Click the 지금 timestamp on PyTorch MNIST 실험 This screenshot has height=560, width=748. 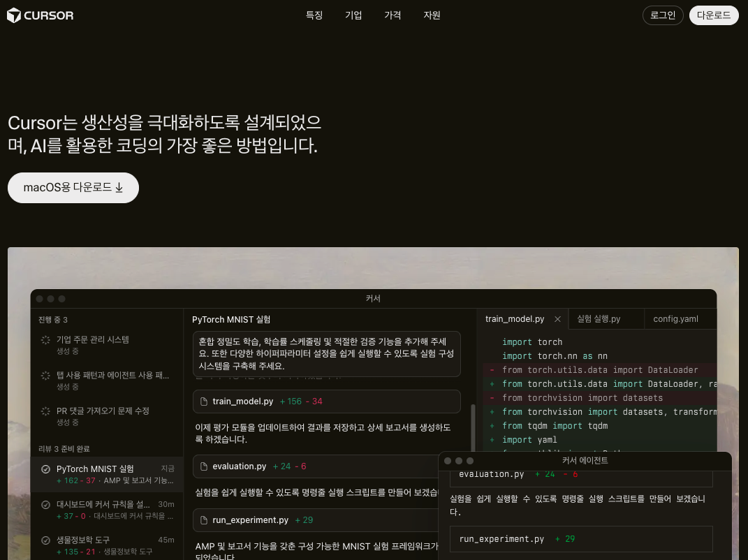168,469
